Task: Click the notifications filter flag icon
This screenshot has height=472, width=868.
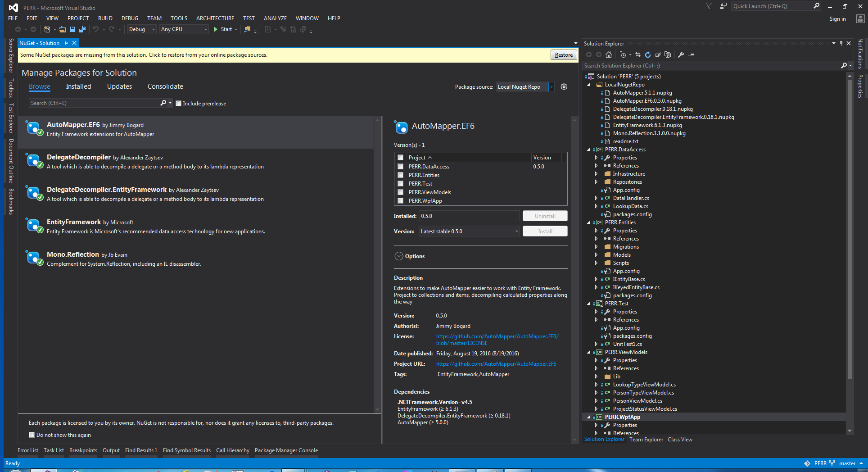Action: coord(709,6)
